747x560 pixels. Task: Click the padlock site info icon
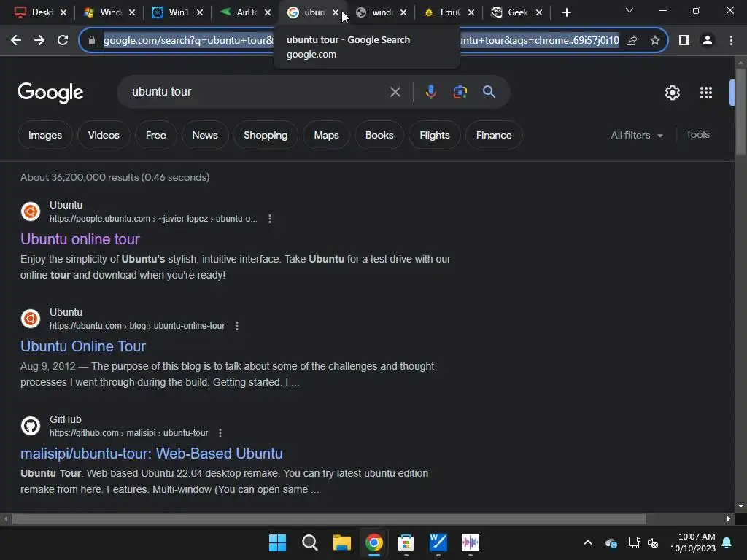coord(92,41)
